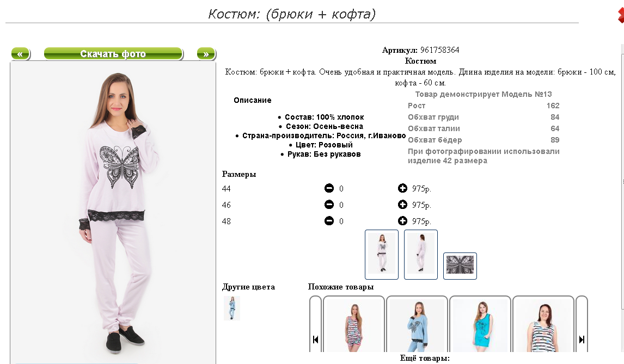
Task: Open butterfly lace detail thumbnail
Action: [460, 266]
